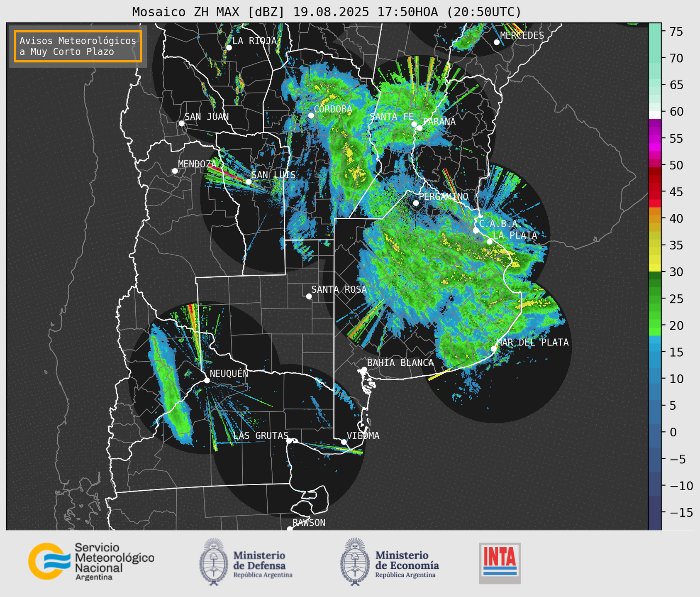Click the NEUQUÉN label text
Viewport: 700px width, 597px height.
(229, 373)
